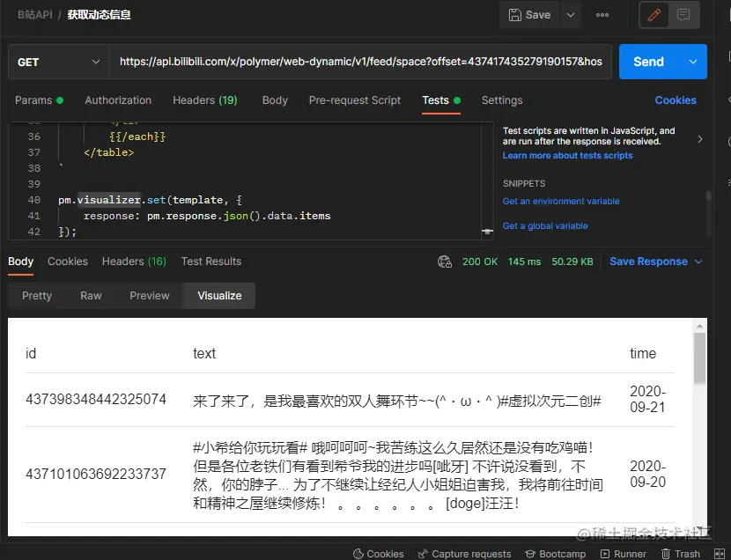Click the text column header

click(x=204, y=354)
